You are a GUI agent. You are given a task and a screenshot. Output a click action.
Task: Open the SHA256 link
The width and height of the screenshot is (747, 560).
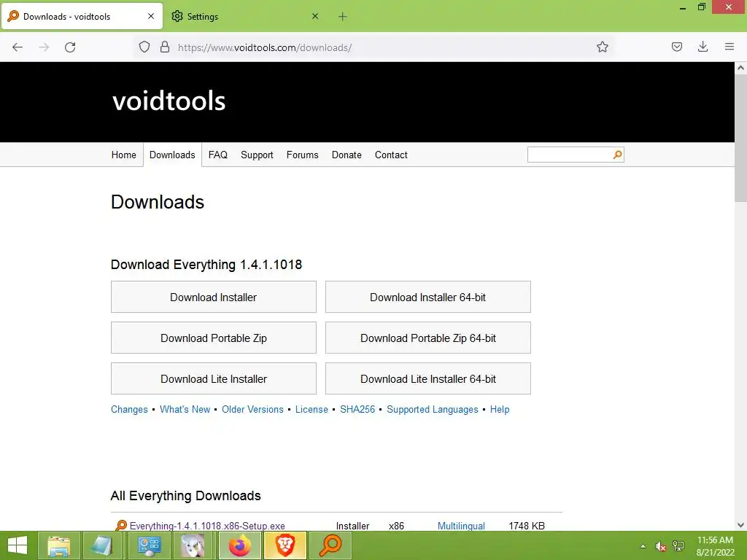(357, 410)
